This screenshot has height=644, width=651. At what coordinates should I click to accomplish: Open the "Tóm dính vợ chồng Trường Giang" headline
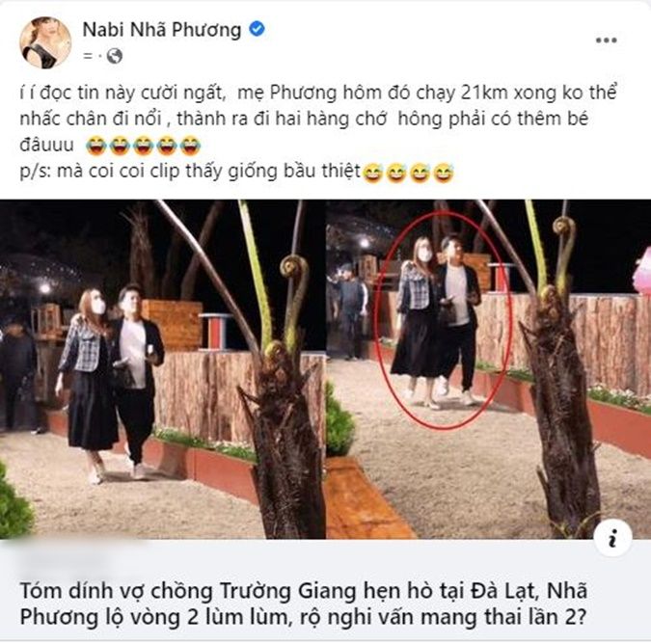tap(304, 604)
